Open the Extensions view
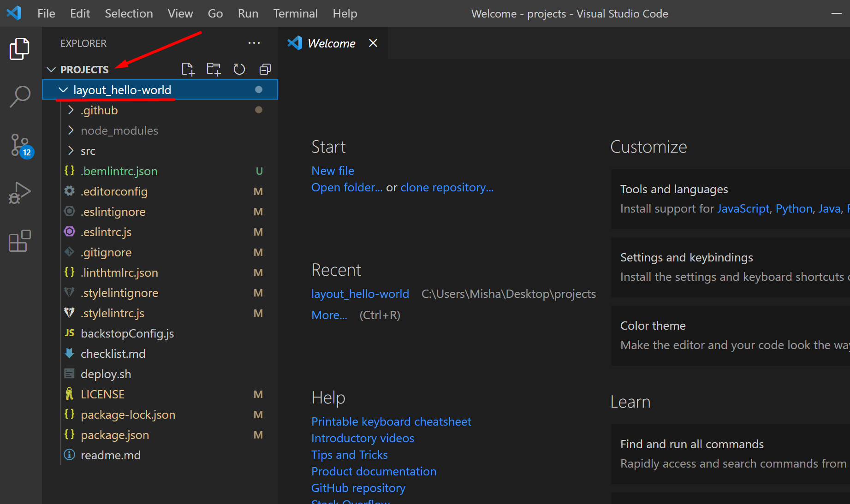 [19, 241]
